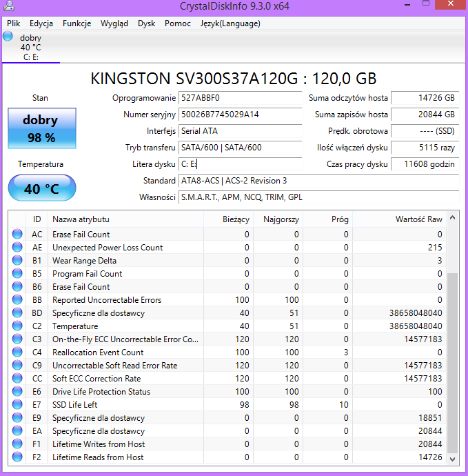Click the CrystalDiskInfo app icon in title bar
This screenshot has height=476, width=468.
pyautogui.click(x=9, y=6)
